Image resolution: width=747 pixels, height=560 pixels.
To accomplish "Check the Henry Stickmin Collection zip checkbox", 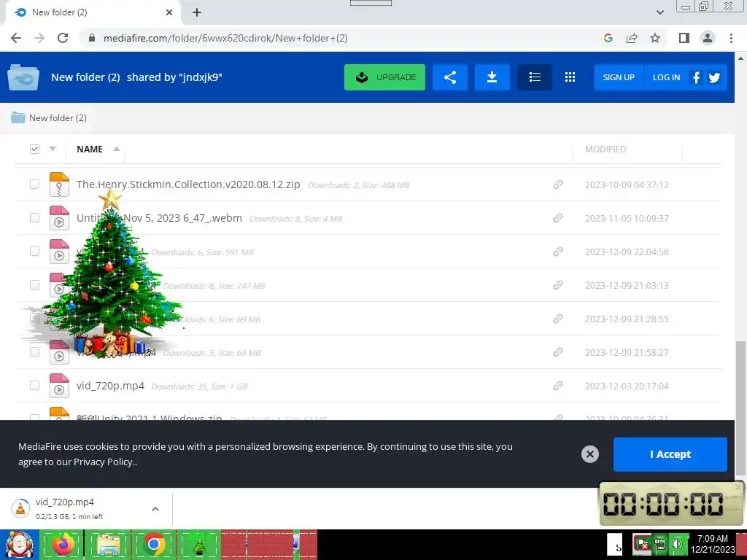I will point(34,184).
